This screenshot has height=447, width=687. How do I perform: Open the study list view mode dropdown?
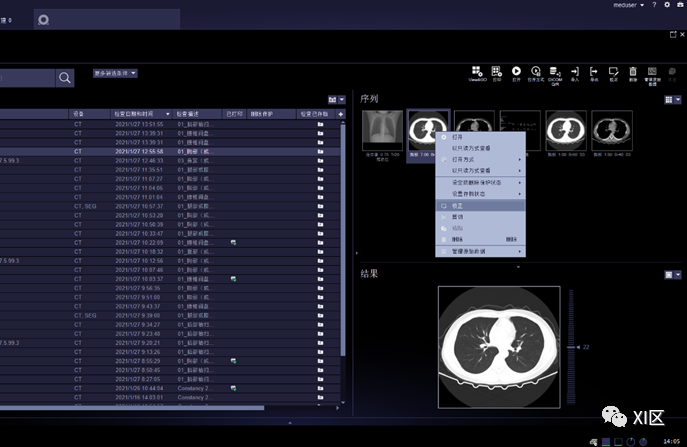click(x=336, y=100)
